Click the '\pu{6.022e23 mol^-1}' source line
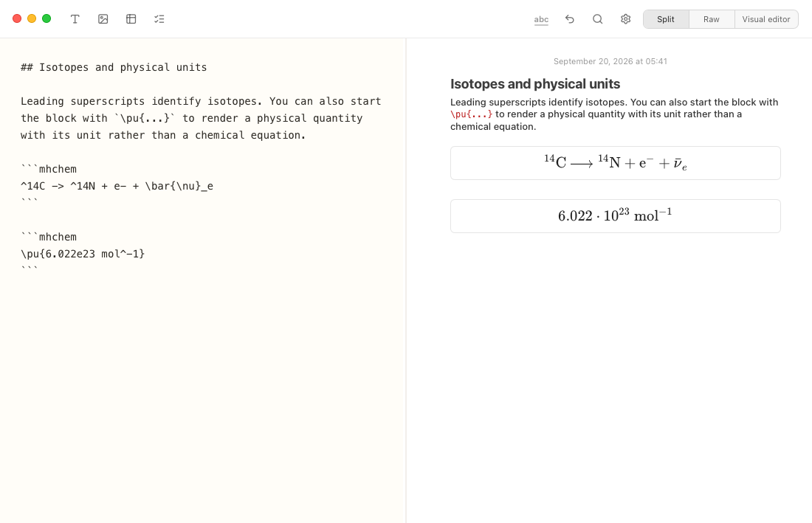812x523 pixels. pos(83,254)
